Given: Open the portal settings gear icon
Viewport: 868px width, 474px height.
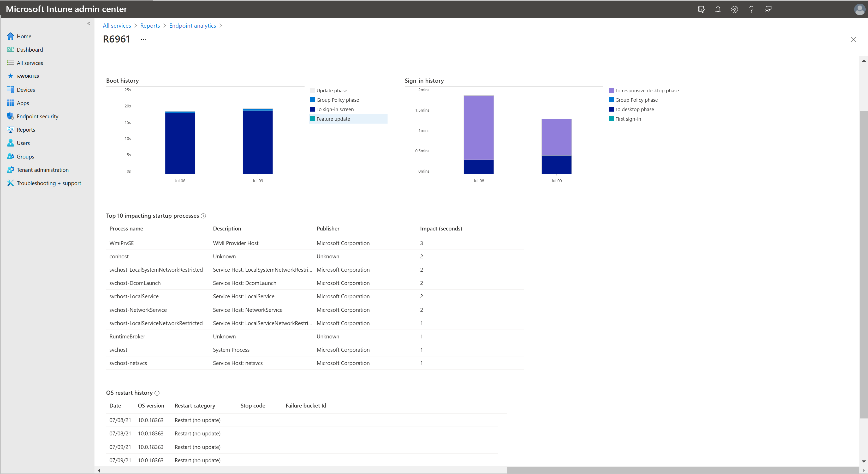Looking at the screenshot, I should pos(735,9).
